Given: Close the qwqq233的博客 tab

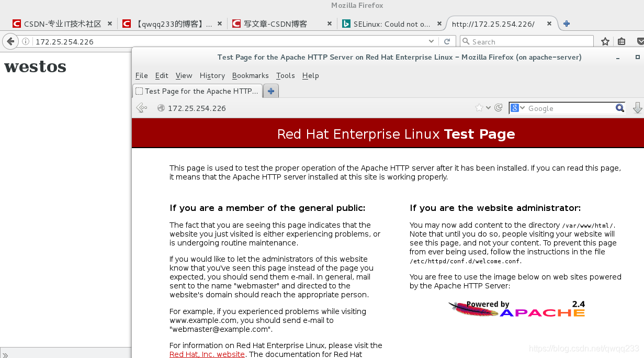Looking at the screenshot, I should pyautogui.click(x=220, y=24).
